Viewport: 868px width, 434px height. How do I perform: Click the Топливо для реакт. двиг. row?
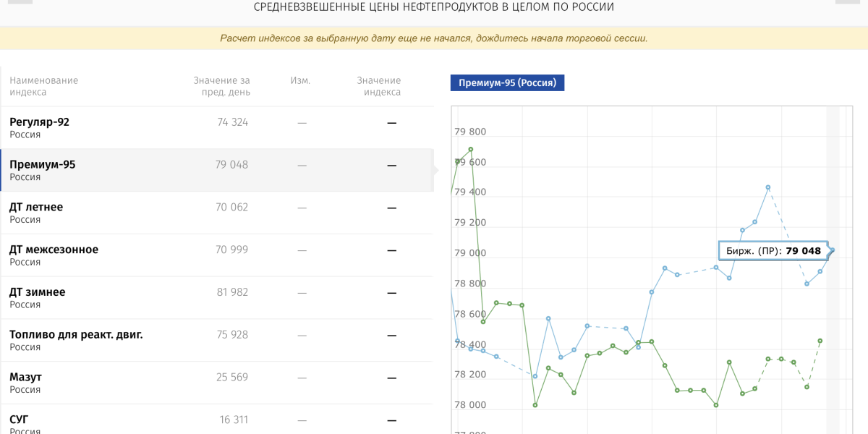point(217,340)
